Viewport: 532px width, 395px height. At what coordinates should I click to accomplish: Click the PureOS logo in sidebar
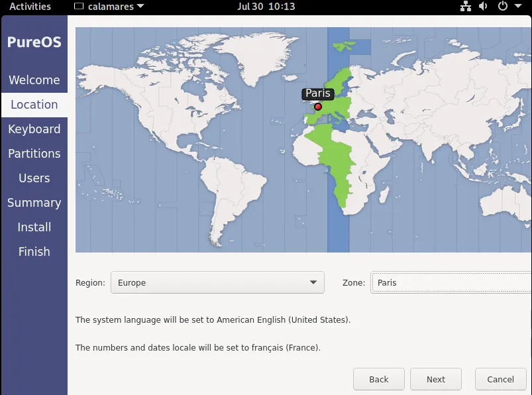coord(34,42)
